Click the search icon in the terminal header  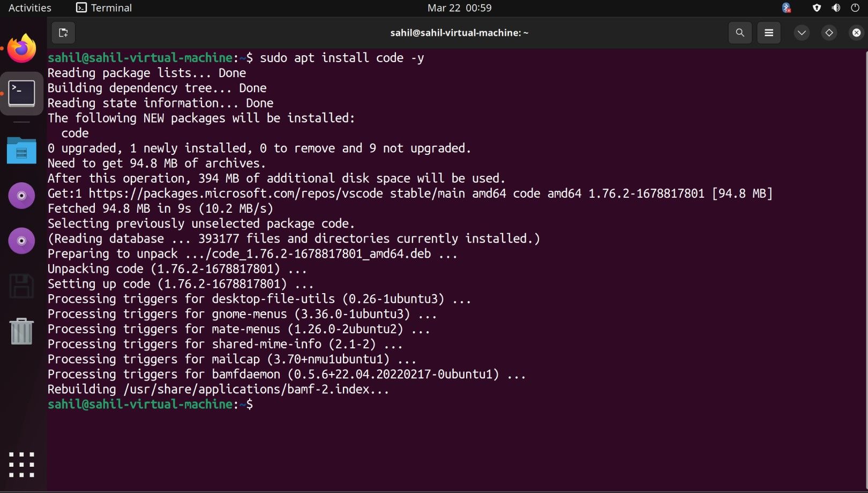[740, 33]
